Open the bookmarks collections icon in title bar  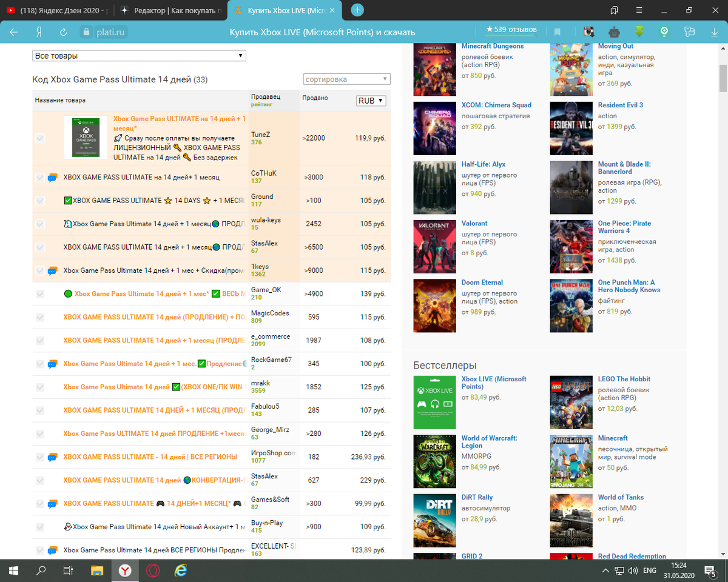coord(615,10)
